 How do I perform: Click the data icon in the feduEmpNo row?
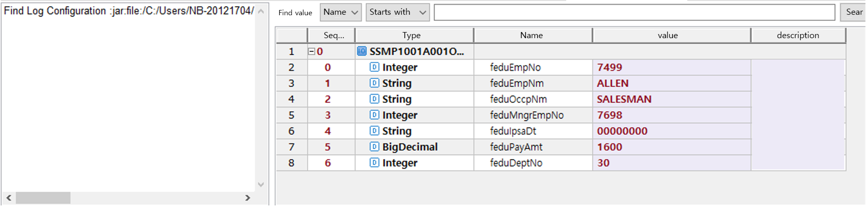(374, 67)
